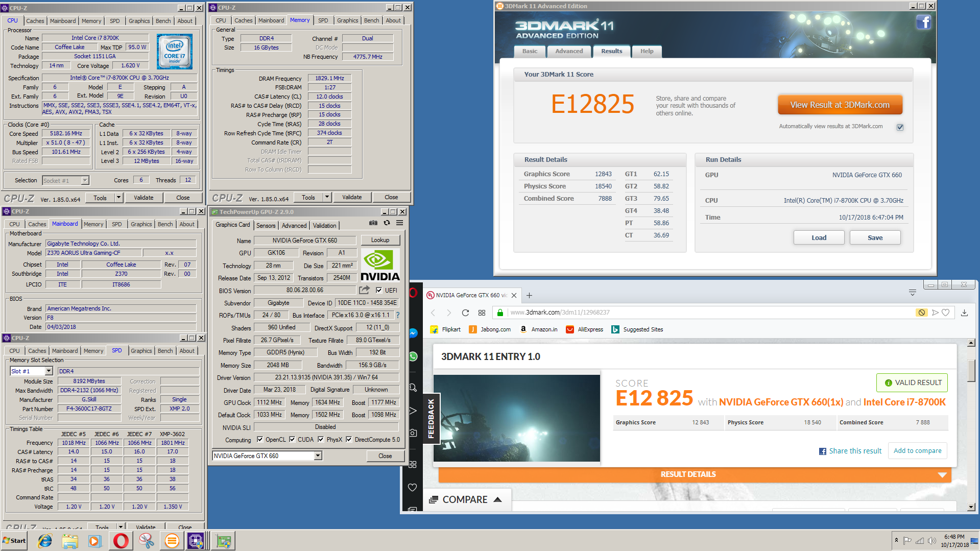Open Opera tab menu icon beside window controls
The image size is (980, 551).
912,293
